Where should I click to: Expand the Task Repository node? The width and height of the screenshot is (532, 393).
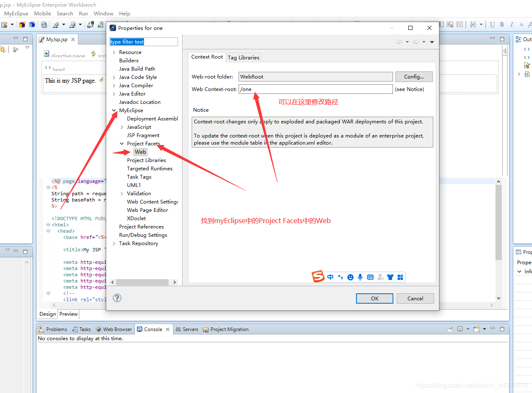click(x=114, y=243)
